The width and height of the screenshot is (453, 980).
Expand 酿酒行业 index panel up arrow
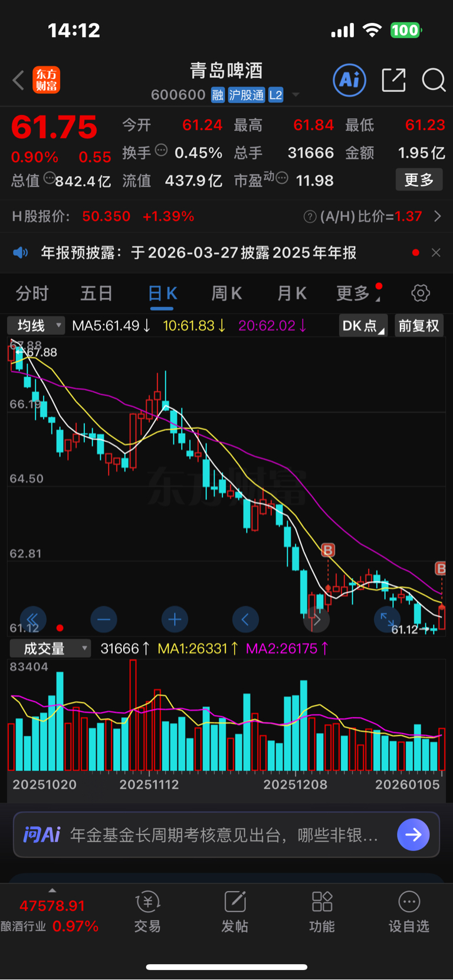click(x=52, y=890)
